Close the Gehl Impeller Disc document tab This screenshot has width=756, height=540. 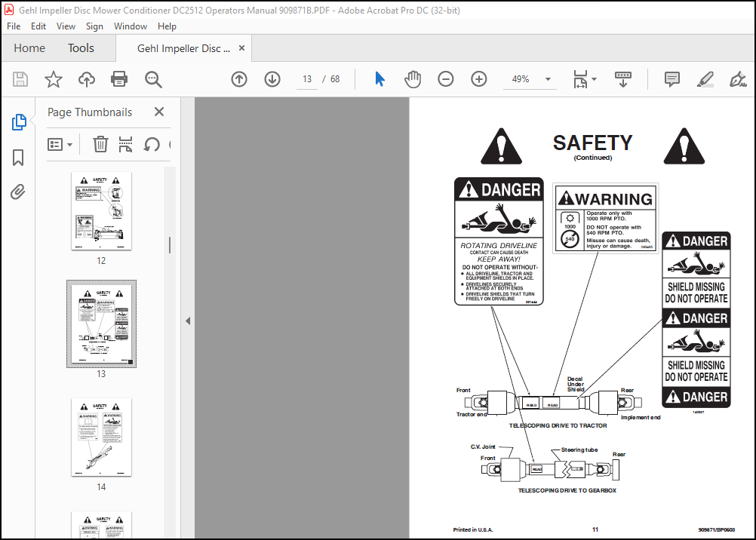pyautogui.click(x=242, y=48)
